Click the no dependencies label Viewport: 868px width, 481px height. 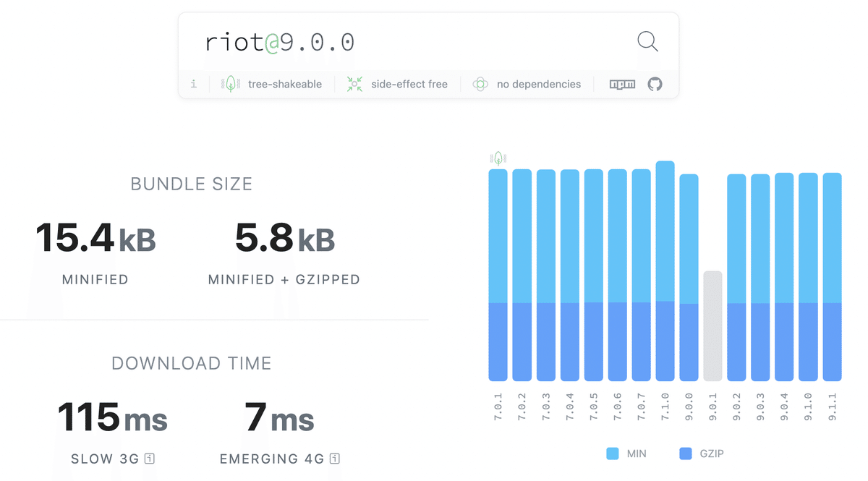(539, 84)
